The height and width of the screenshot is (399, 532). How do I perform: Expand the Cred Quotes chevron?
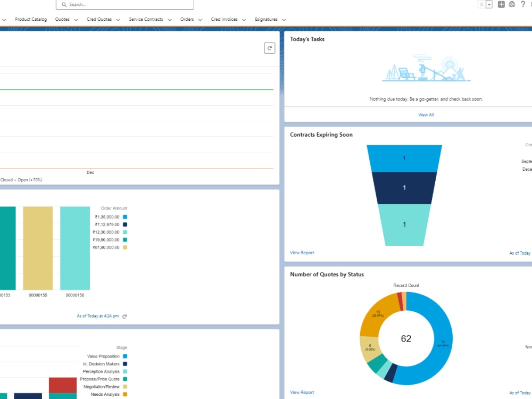coord(118,20)
